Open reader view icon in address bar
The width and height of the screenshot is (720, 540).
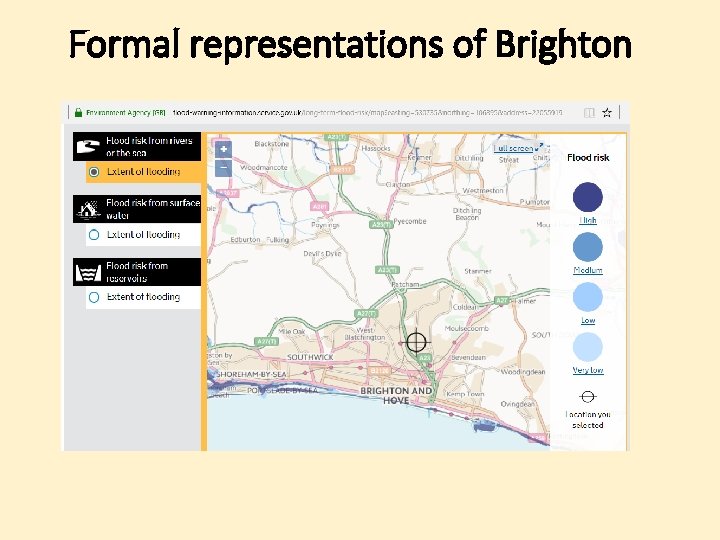click(589, 113)
